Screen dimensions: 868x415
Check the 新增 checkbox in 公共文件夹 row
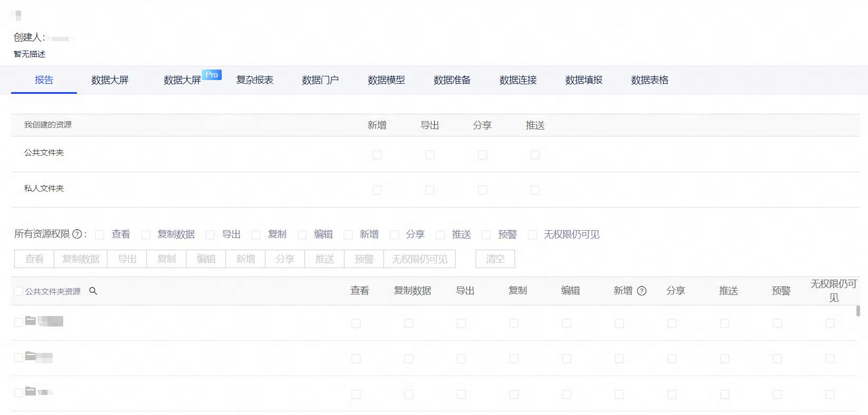pyautogui.click(x=377, y=155)
